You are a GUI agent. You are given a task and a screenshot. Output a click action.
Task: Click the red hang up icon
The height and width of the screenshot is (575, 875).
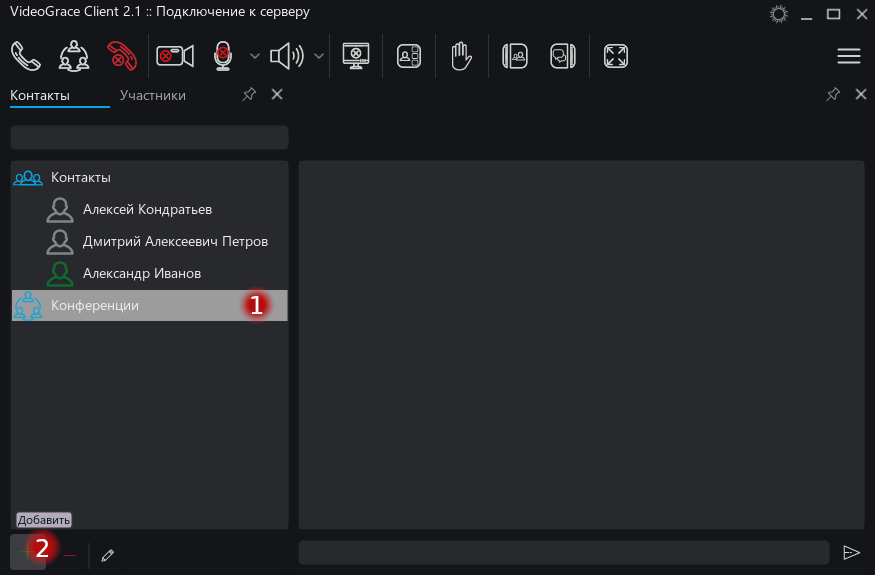122,56
